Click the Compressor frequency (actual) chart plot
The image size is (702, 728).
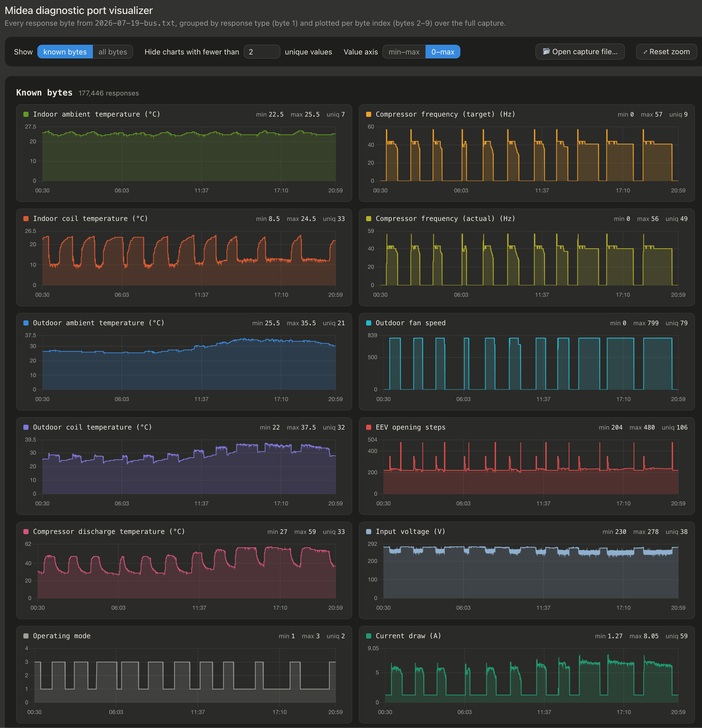[x=529, y=258]
